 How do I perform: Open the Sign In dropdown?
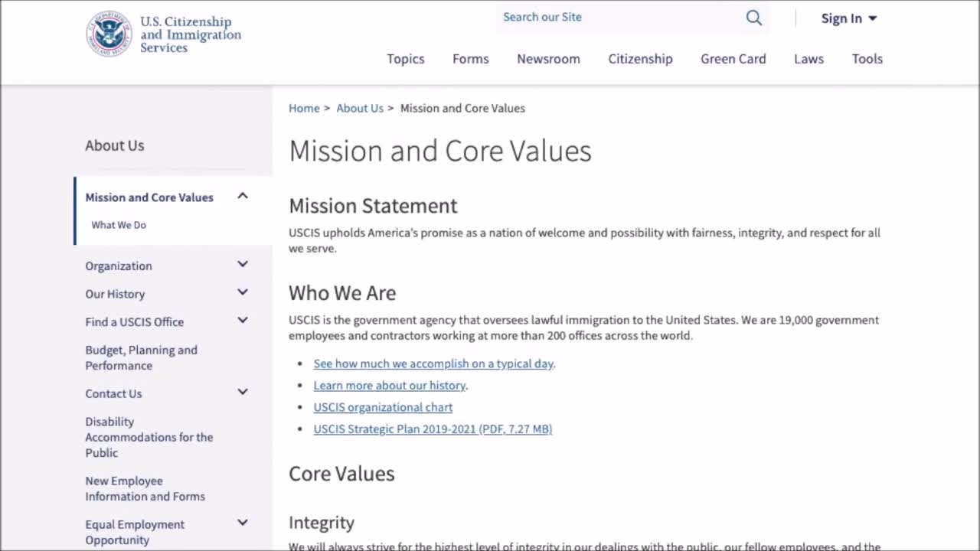(x=848, y=18)
